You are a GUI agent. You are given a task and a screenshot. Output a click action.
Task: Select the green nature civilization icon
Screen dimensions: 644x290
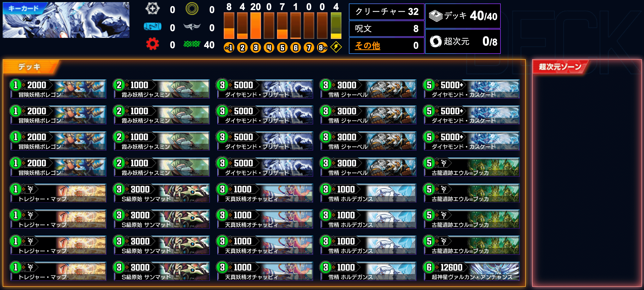(192, 44)
